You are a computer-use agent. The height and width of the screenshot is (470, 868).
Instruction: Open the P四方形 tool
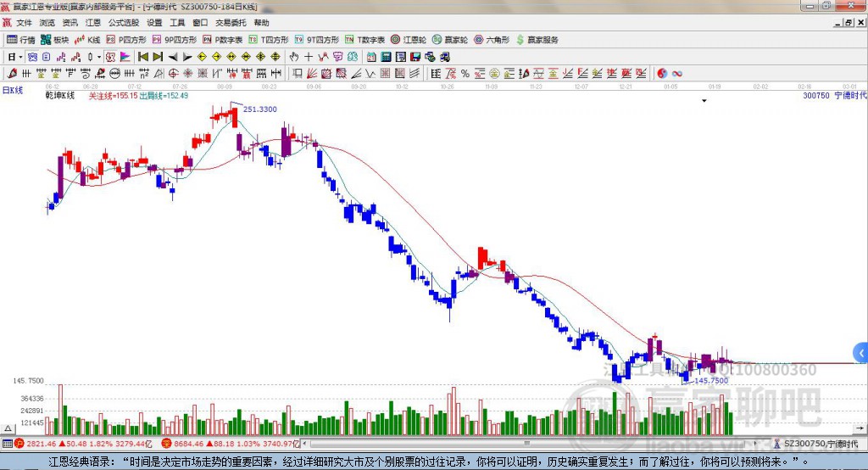[x=126, y=40]
